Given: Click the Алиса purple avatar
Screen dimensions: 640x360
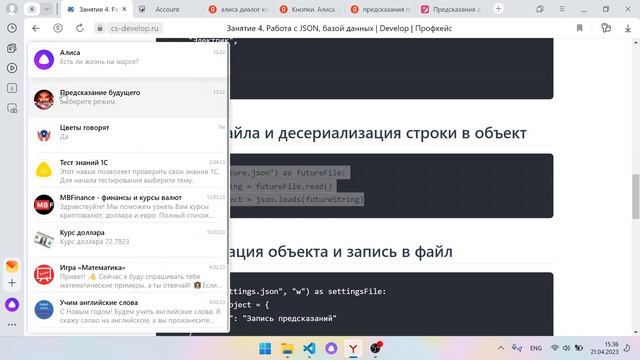Looking at the screenshot, I should pyautogui.click(x=44, y=59).
